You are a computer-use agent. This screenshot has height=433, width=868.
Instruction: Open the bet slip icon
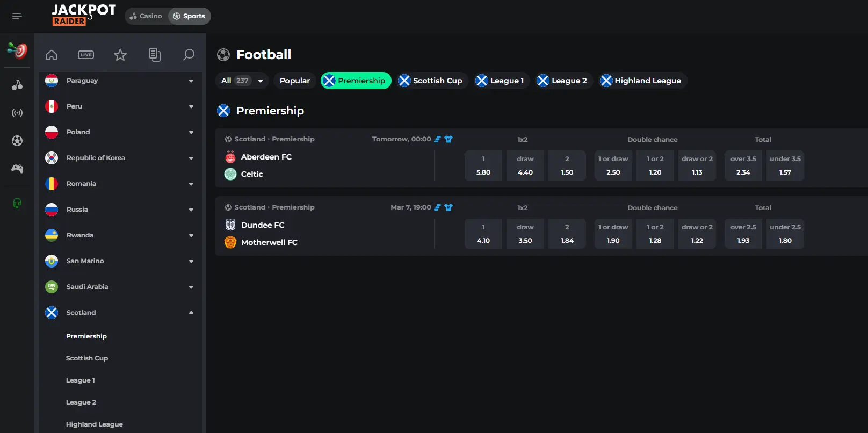pos(155,55)
